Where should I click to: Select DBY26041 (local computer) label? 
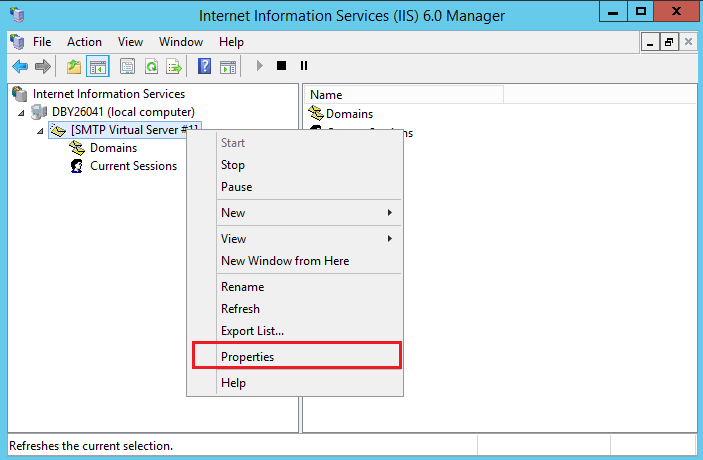pos(123,112)
